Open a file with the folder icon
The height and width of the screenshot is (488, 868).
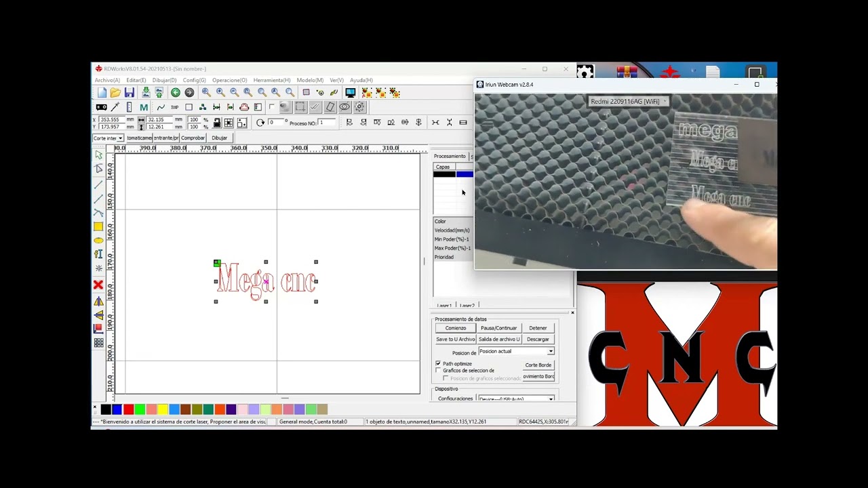pyautogui.click(x=115, y=93)
